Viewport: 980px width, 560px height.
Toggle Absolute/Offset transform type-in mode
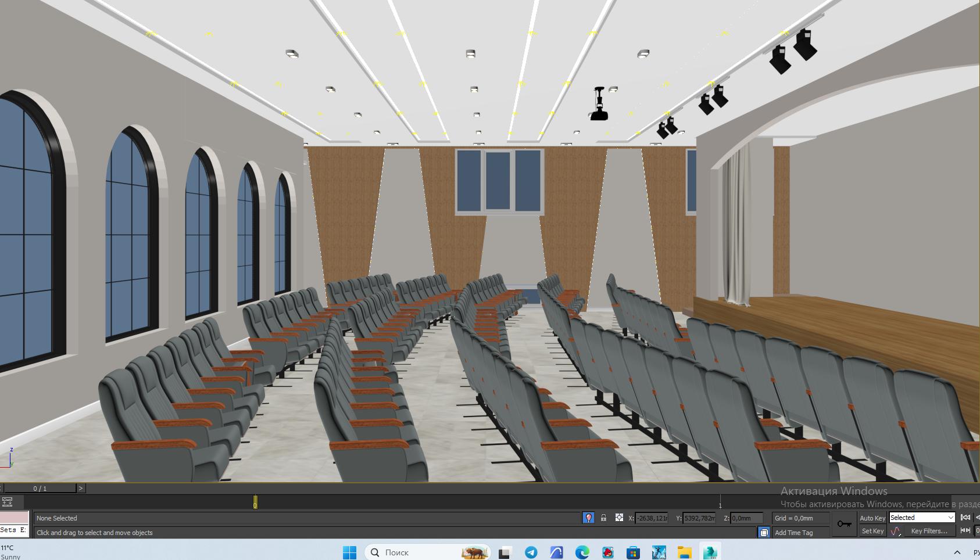[619, 518]
